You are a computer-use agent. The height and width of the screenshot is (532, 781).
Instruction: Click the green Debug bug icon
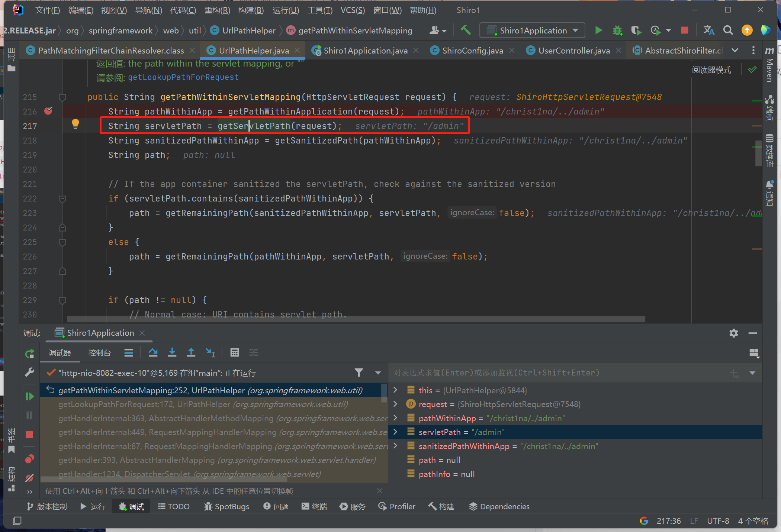(x=617, y=30)
